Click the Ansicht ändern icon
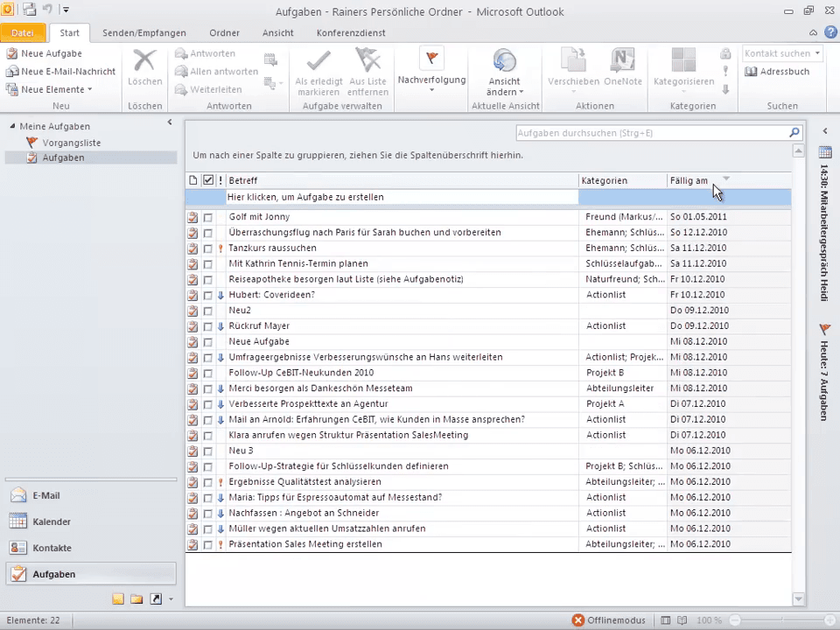 [x=505, y=60]
